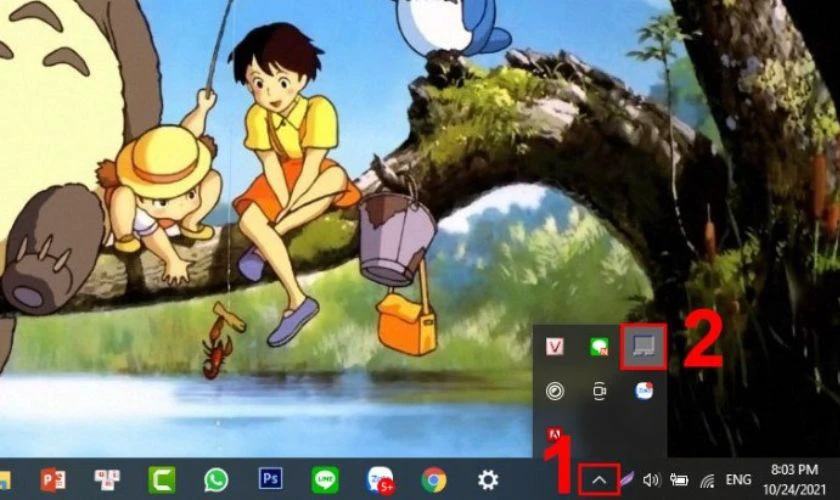Open green chat icon with N badge in tray popup
The width and height of the screenshot is (840, 500).
click(x=599, y=347)
